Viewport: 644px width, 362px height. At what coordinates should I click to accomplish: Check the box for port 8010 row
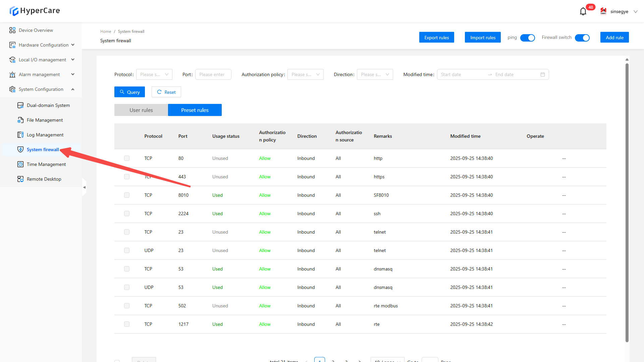tap(127, 195)
